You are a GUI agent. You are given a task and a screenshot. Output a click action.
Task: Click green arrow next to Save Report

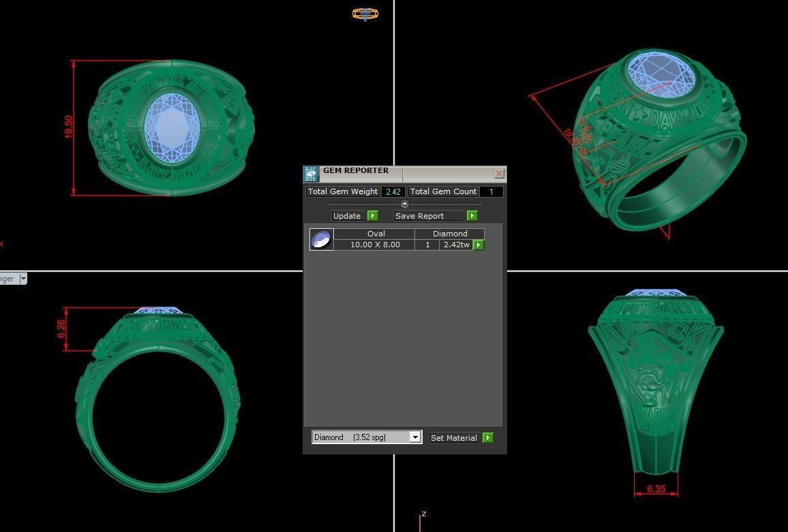pos(472,215)
